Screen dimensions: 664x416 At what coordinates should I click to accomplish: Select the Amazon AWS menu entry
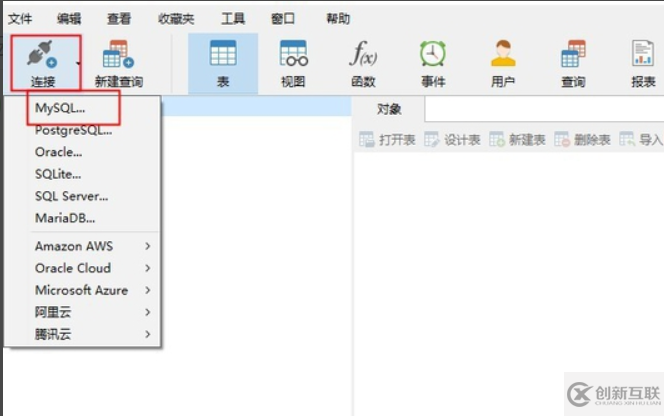point(74,246)
